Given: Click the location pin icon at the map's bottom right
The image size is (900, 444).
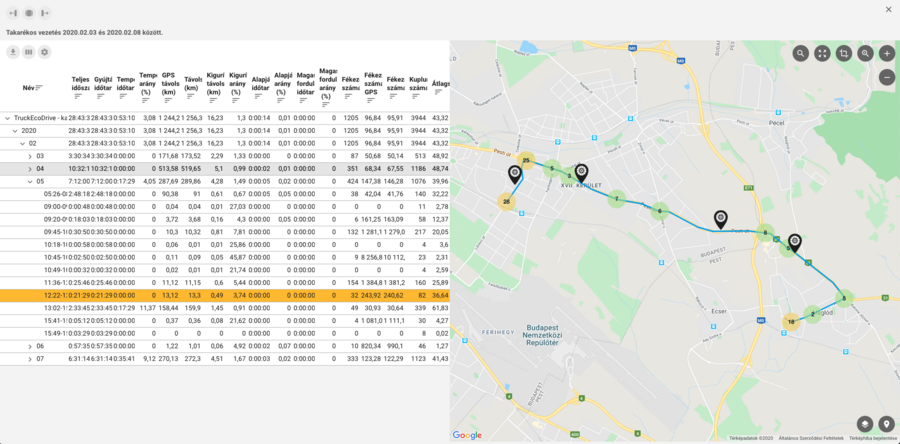Looking at the screenshot, I should click(x=886, y=424).
